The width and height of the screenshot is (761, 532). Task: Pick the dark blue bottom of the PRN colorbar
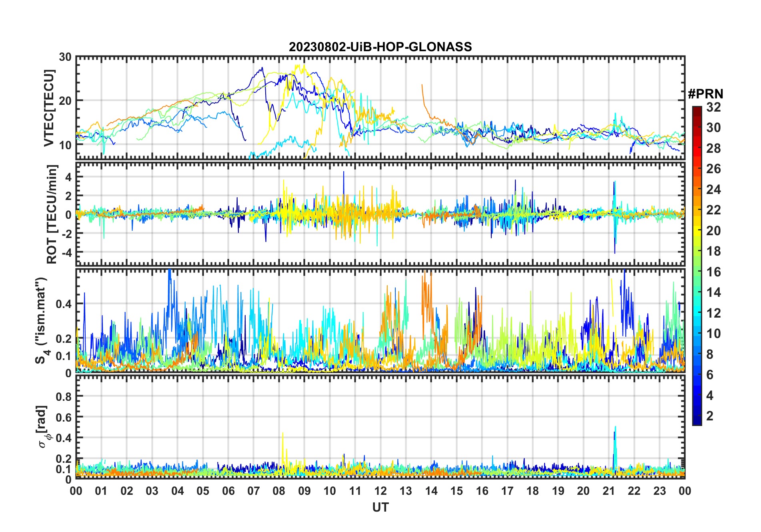tap(697, 422)
